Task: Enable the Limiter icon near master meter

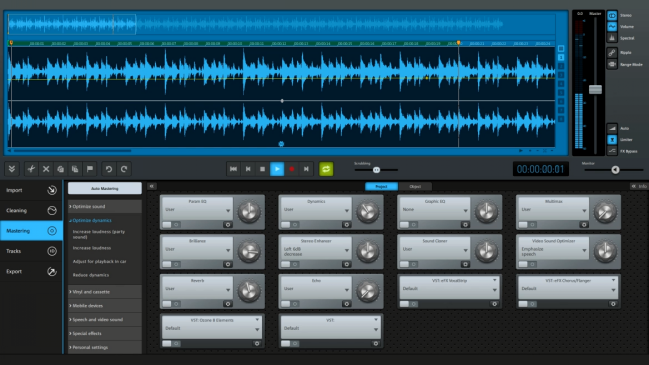Action: pos(612,139)
